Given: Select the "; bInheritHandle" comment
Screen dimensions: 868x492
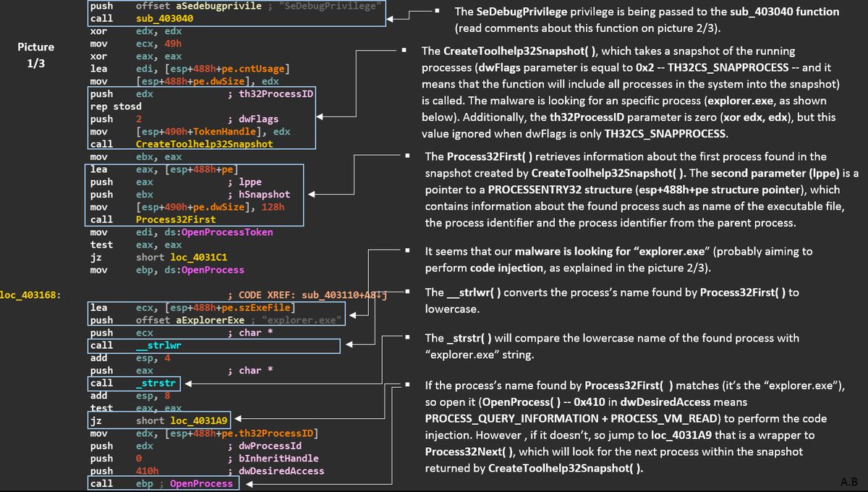Looking at the screenshot, I should pyautogui.click(x=273, y=458).
